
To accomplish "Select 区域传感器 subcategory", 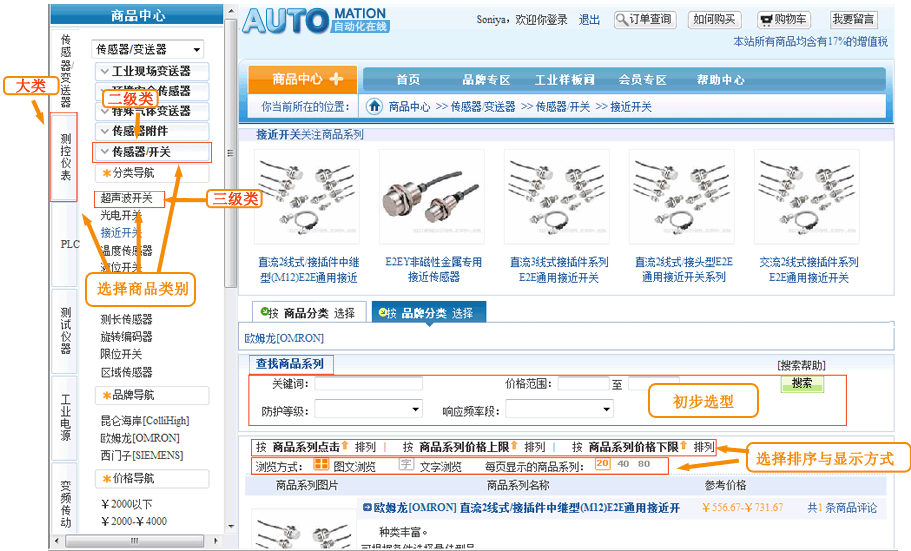I will coord(126,371).
